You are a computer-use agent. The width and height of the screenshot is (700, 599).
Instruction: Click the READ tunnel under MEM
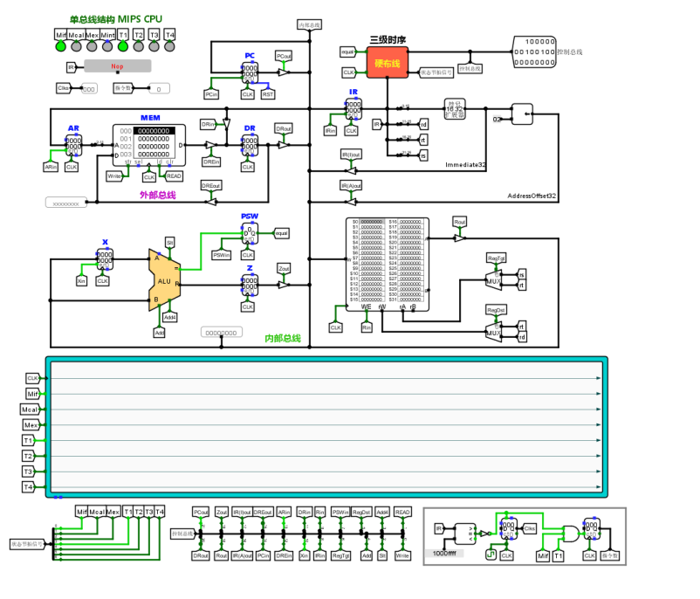pyautogui.click(x=174, y=176)
